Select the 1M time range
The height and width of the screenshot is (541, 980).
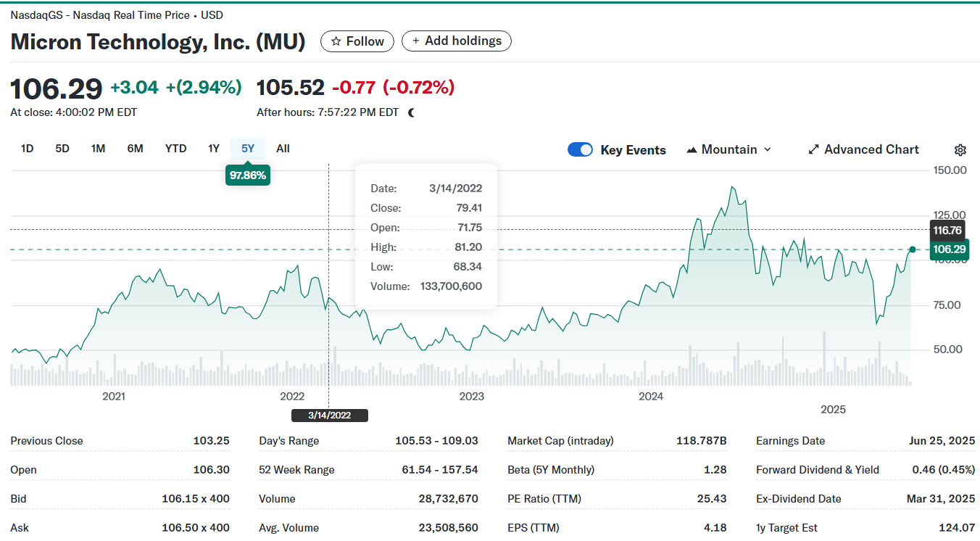tap(98, 149)
